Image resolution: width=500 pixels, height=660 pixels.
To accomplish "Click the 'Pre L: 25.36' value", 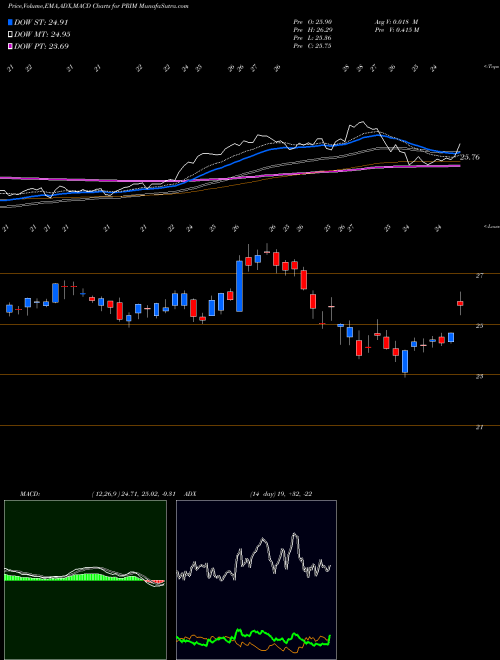I will click(312, 38).
